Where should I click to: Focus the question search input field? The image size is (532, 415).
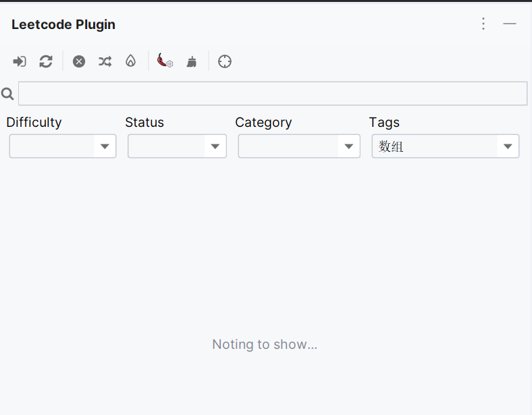(x=273, y=93)
